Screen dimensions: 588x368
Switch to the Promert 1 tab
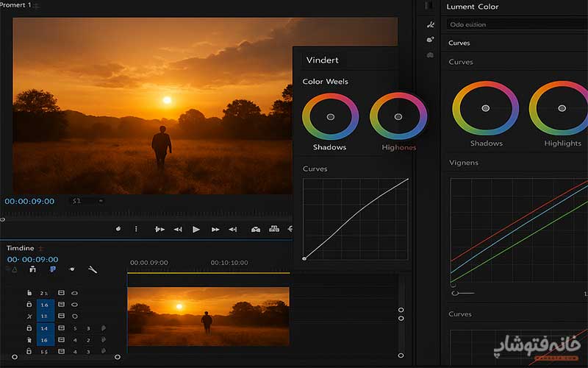(15, 5)
